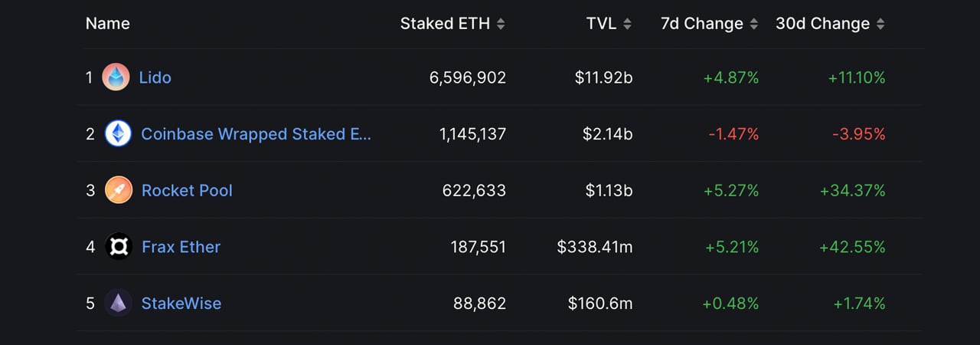Click StakeWise's $160.6m TVL value
This screenshot has height=345, width=980.
(x=600, y=304)
